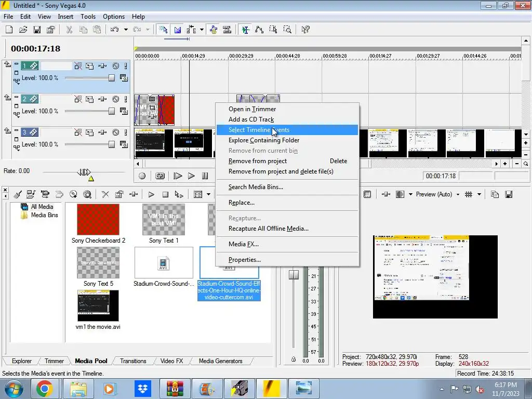
Task: Click Copy Snapshot to Clipboard icon in preview
Action: 495,194
